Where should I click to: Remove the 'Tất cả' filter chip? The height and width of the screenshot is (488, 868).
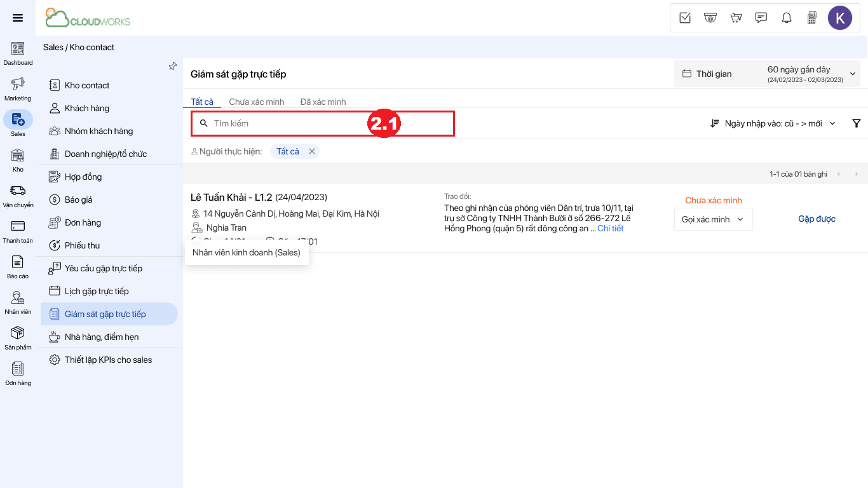[312, 151]
